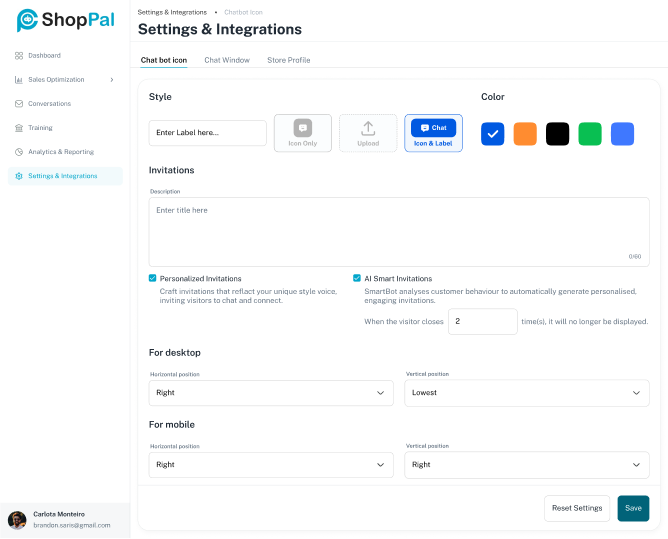Pick the orange color swatch
Screen dimensions: 668x539
point(525,134)
